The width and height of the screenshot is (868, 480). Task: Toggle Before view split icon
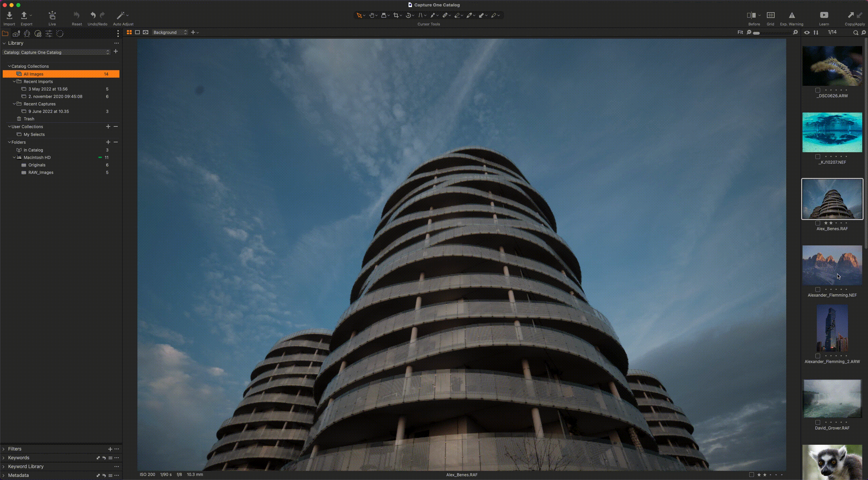pyautogui.click(x=751, y=15)
